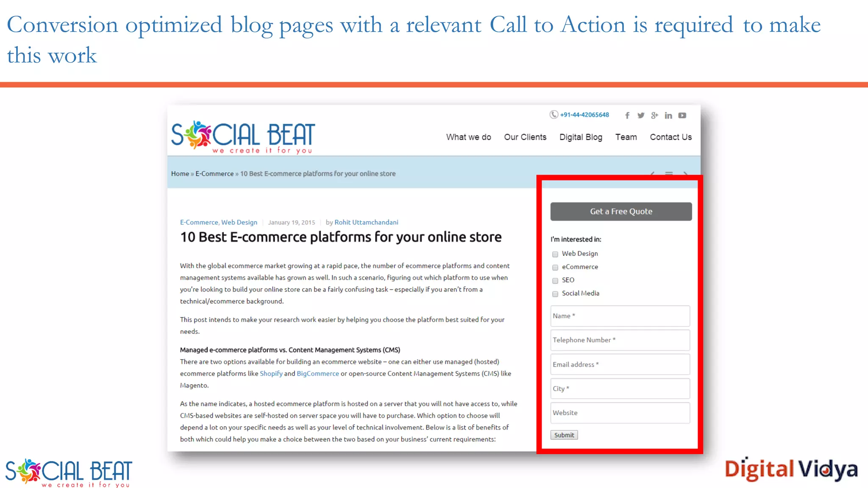Screen dimensions: 868x488
Task: Click the phone icon in header
Action: point(554,114)
